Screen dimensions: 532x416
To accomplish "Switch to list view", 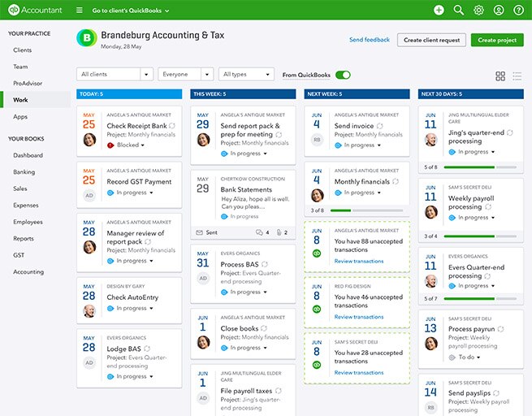I will [517, 76].
